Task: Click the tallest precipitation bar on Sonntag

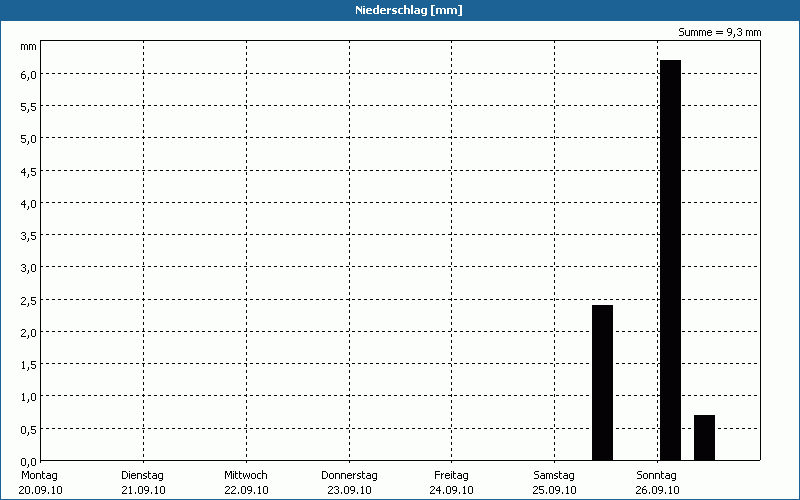Action: tap(670, 260)
